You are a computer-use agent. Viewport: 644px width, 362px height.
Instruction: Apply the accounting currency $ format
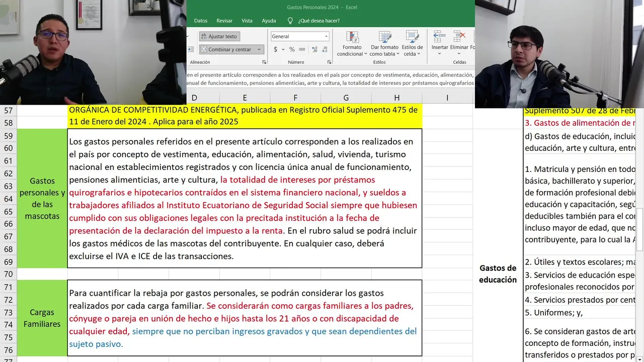(276, 49)
